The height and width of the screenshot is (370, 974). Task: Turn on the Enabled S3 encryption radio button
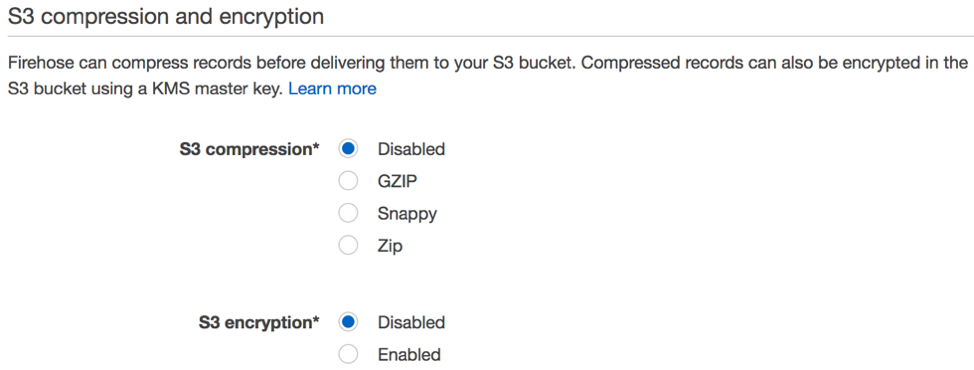348,355
